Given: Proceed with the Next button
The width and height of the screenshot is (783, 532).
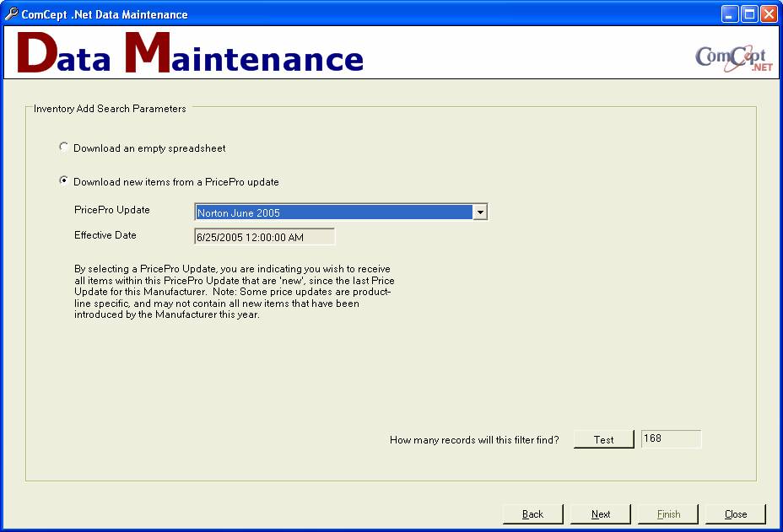Looking at the screenshot, I should tap(601, 514).
